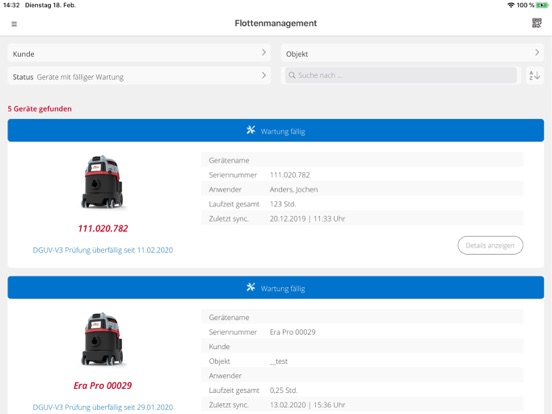Open DGUV-V3 overdue link dated 29.01.2020

(103, 407)
